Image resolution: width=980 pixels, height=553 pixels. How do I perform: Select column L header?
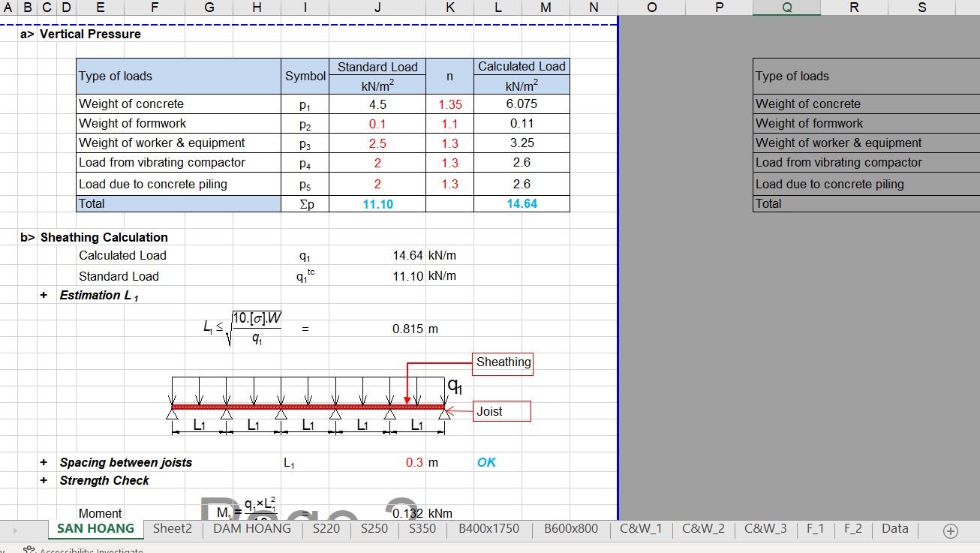498,8
